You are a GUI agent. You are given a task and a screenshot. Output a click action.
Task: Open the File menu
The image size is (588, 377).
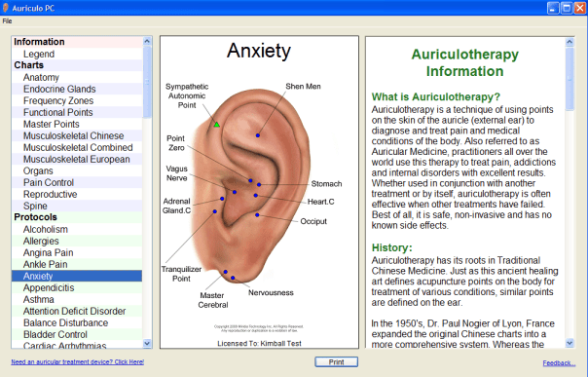(7, 21)
